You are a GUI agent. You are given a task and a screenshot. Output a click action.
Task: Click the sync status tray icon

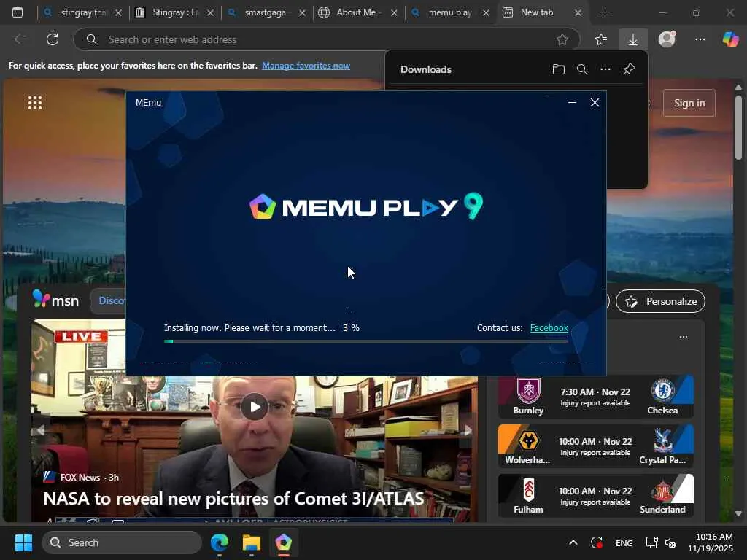tap(597, 542)
